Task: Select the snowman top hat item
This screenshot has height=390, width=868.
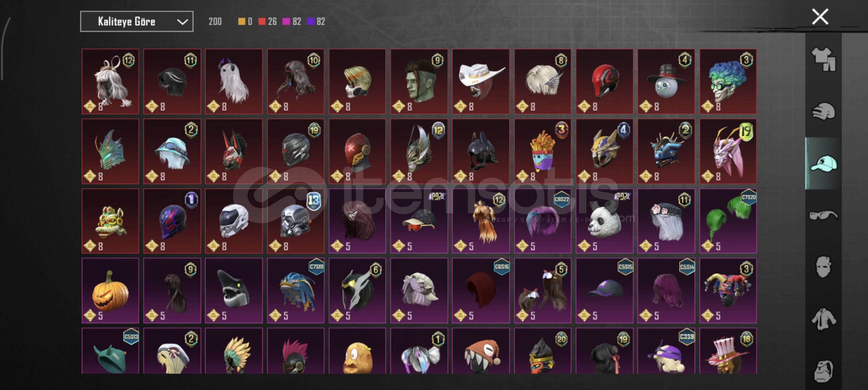Action: point(666,82)
